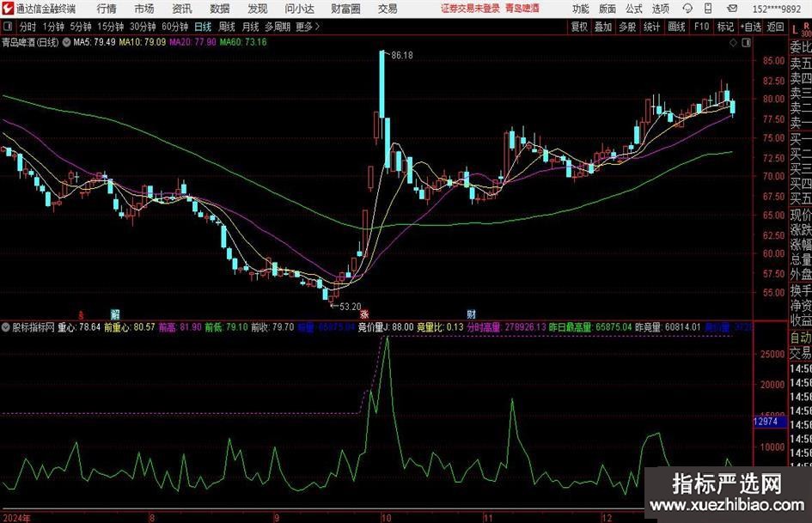Switch to 5分钟 period tab
The width and height of the screenshot is (812, 523).
click(x=81, y=27)
